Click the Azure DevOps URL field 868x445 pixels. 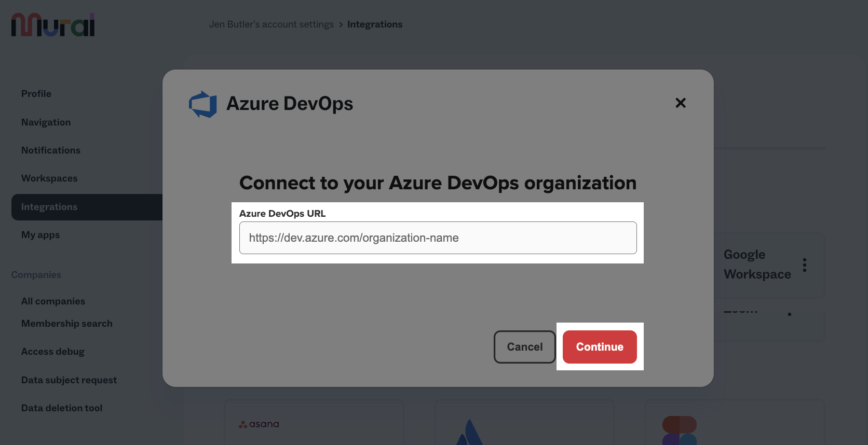[438, 238]
